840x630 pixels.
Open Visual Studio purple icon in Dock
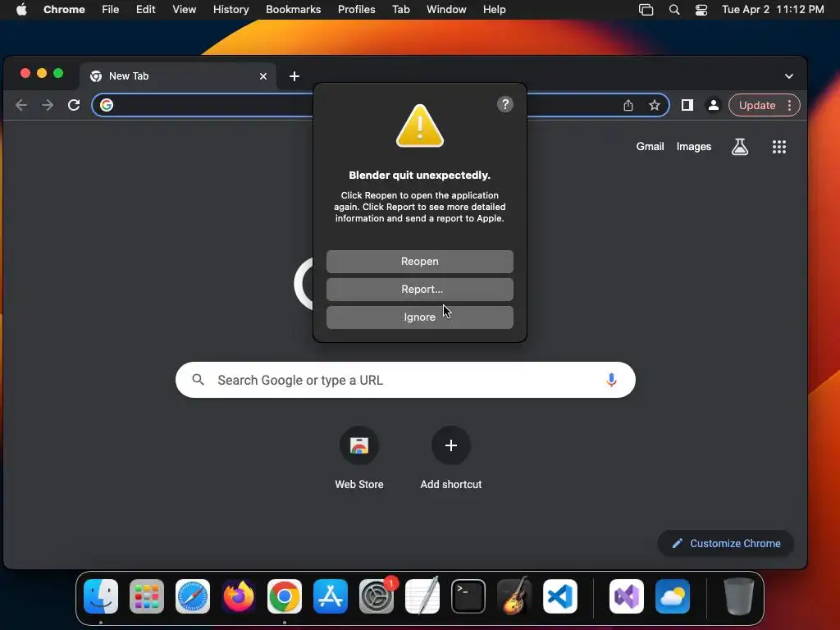[x=626, y=596]
